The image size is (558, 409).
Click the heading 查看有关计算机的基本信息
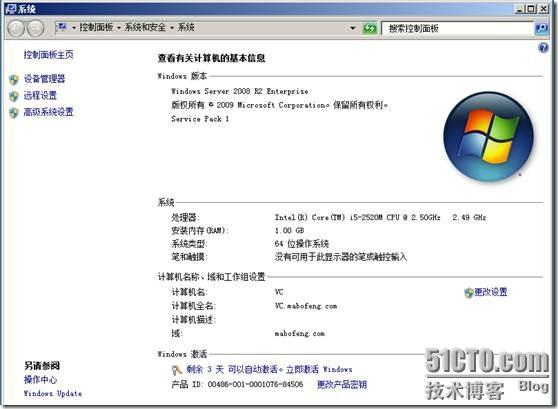pyautogui.click(x=211, y=58)
